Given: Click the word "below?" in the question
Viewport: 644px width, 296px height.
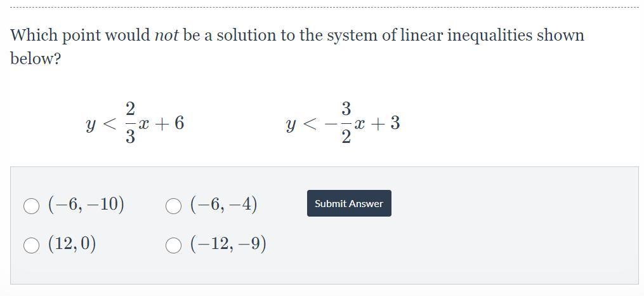Looking at the screenshot, I should (36, 59).
